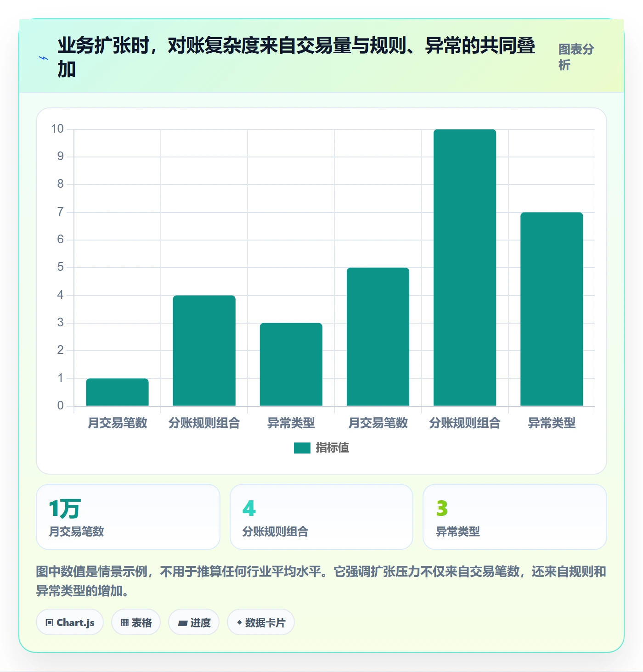
Task: Select the Chart.js tag chip
Action: 70,622
